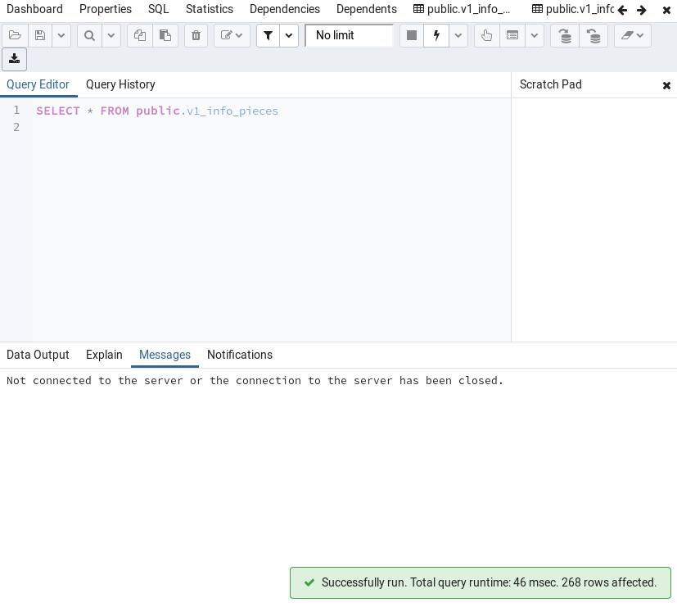Close the Scratch Pad panel
Screen dimensions: 677x616
click(x=666, y=85)
